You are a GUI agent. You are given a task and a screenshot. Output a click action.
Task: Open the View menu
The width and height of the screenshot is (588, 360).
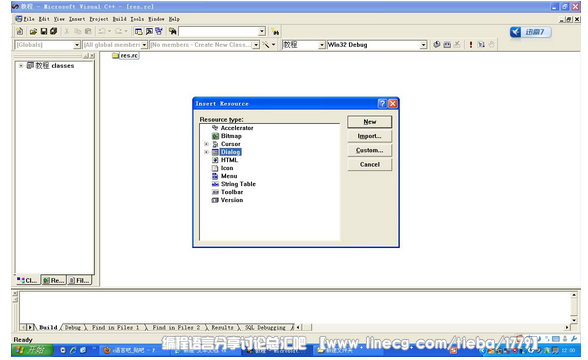tap(59, 19)
